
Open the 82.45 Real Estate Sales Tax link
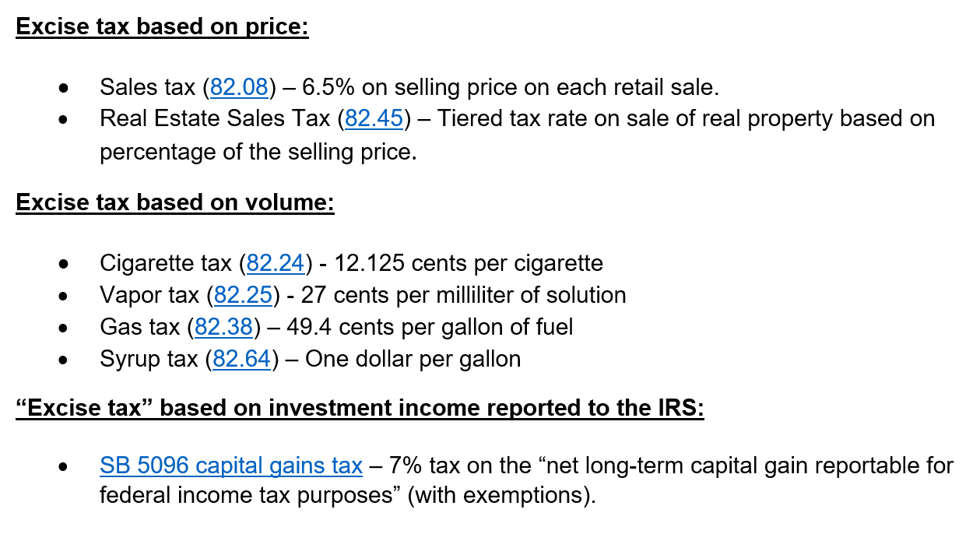(374, 118)
